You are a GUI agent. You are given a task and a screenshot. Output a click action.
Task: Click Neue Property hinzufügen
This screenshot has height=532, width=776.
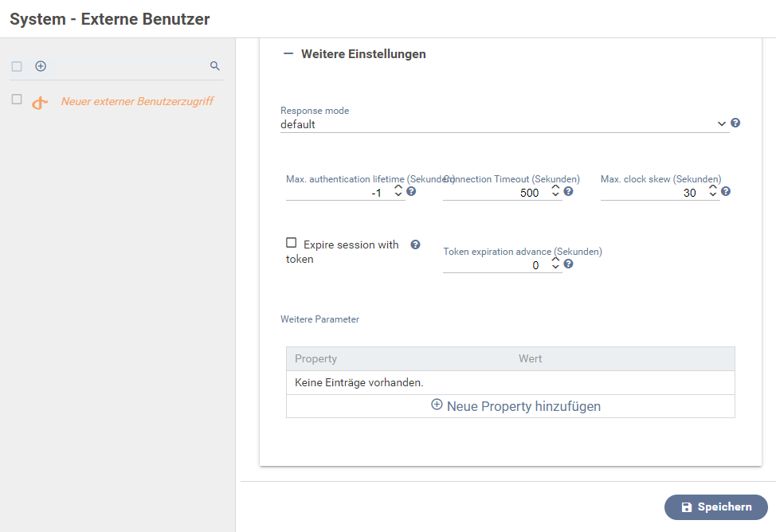515,406
